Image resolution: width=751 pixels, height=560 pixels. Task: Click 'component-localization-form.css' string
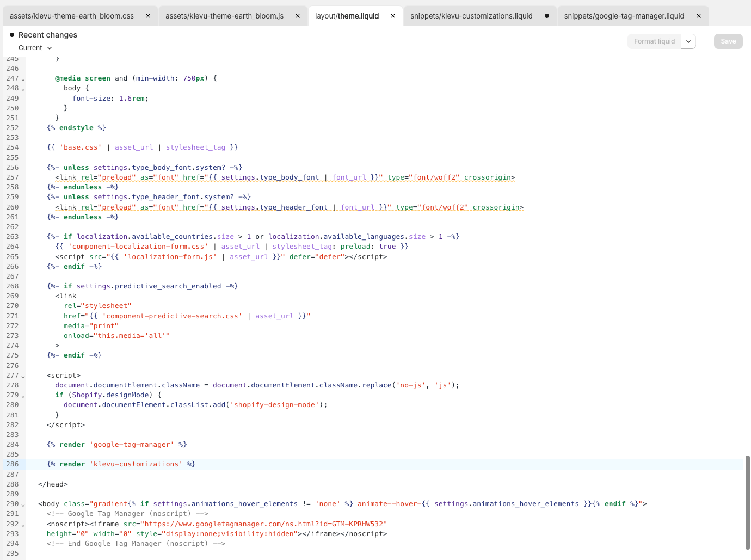pyautogui.click(x=138, y=247)
